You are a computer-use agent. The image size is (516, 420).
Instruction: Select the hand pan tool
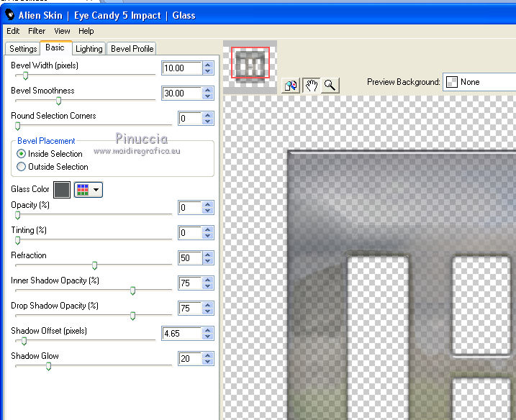[x=311, y=86]
